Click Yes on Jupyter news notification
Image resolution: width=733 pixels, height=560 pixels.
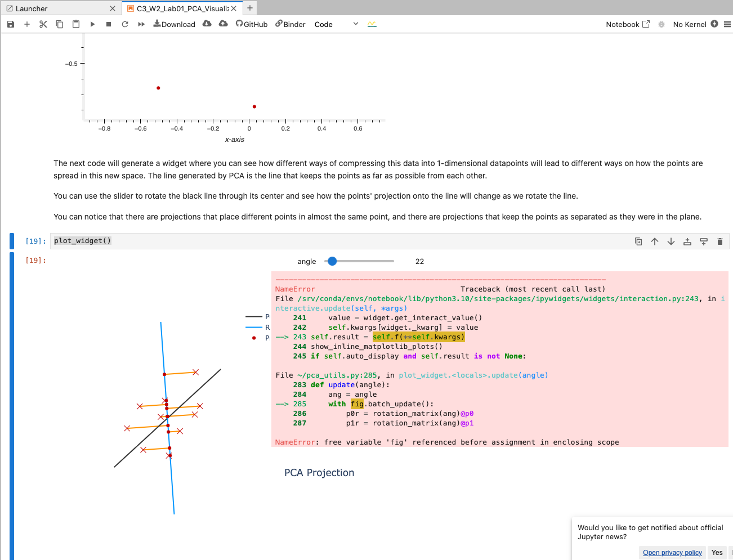point(717,553)
